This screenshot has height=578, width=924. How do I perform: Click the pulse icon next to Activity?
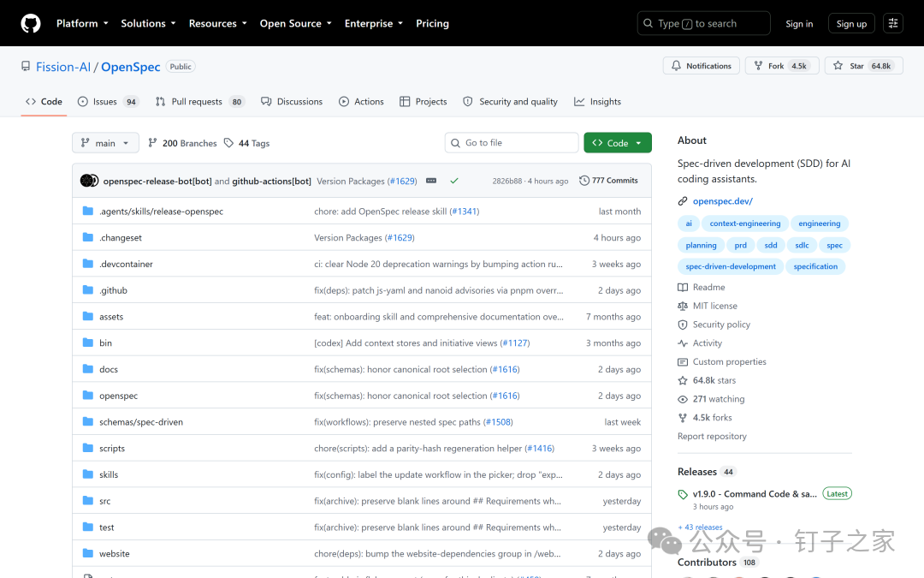pos(683,343)
